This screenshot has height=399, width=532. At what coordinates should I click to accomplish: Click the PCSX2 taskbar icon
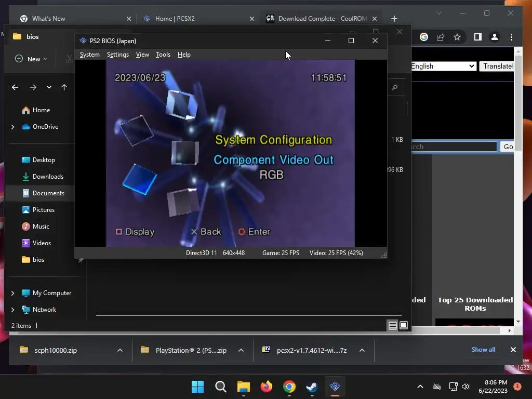coord(335,387)
